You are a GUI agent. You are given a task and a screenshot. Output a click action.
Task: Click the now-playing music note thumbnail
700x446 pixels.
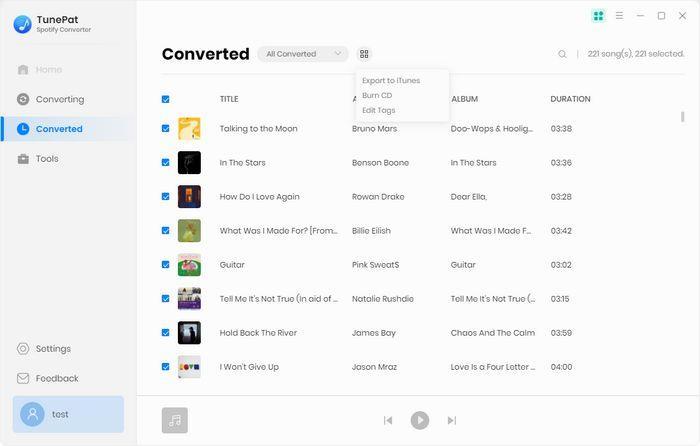pos(175,420)
